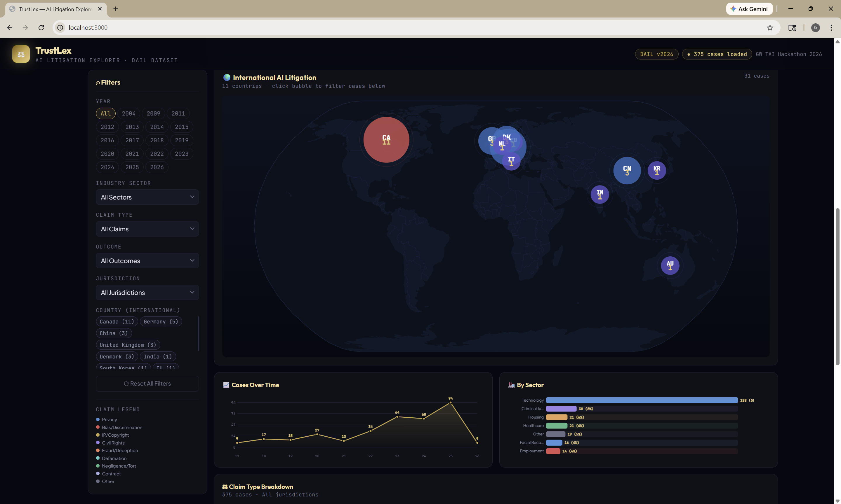Click the site info icon beside localhost
Image resolution: width=841 pixels, height=504 pixels.
(x=60, y=27)
